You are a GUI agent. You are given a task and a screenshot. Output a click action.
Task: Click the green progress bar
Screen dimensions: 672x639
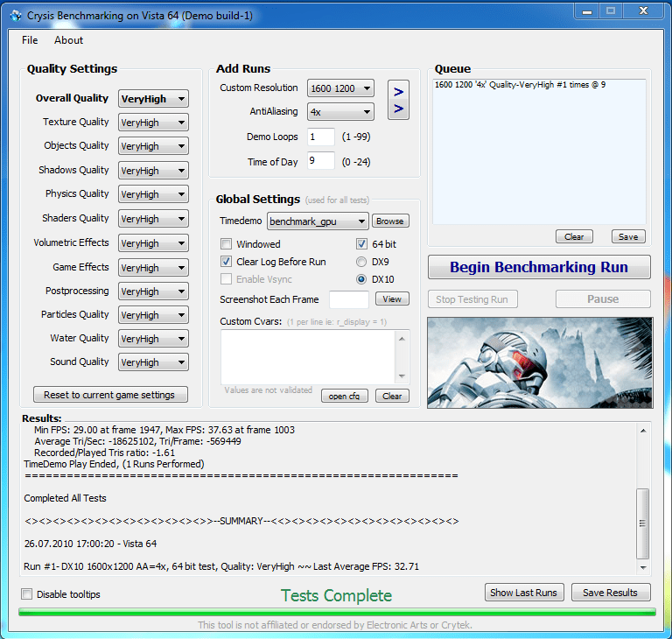[x=337, y=612]
